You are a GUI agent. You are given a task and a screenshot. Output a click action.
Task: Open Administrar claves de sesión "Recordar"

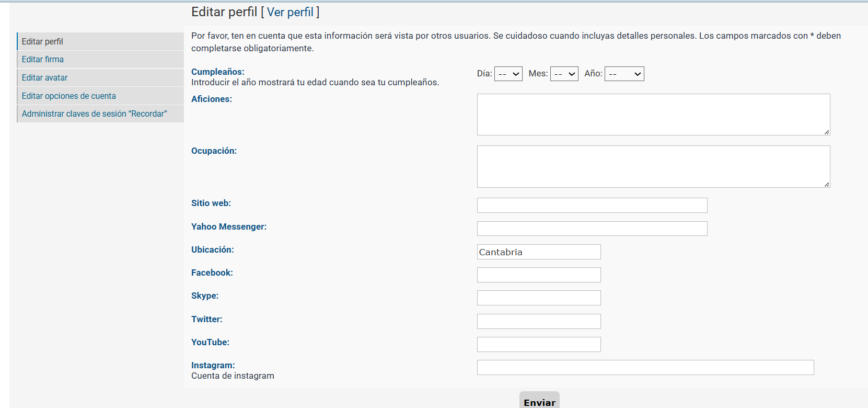tap(95, 114)
